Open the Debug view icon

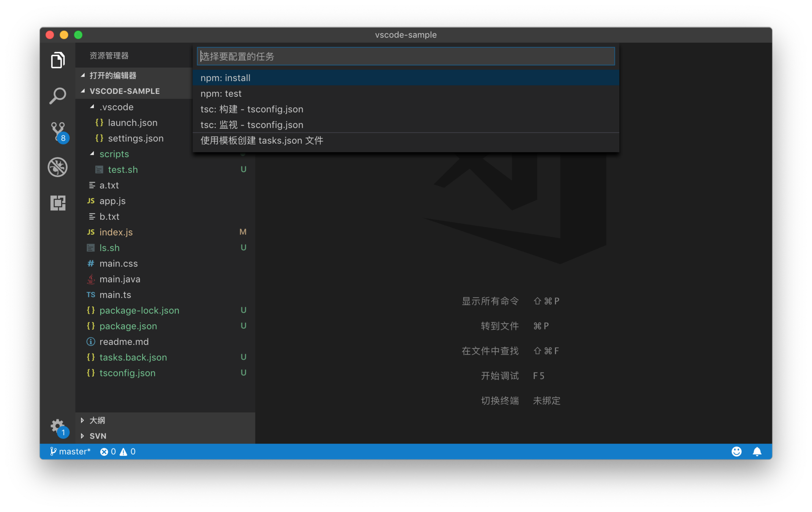[x=58, y=167]
